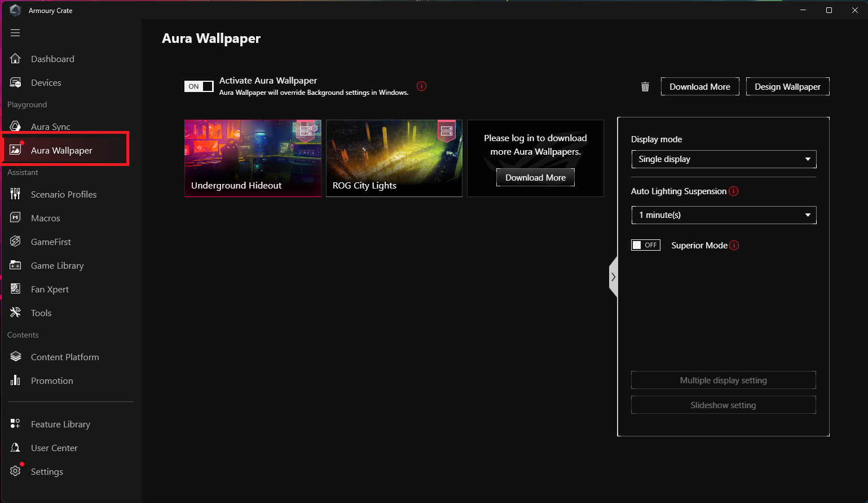Collapse the settings panel with the arrow tab

coord(613,277)
